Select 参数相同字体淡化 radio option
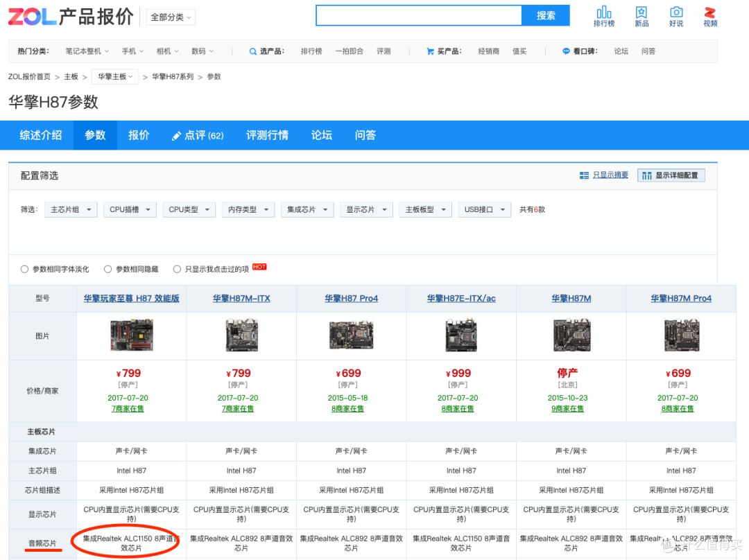The width and height of the screenshot is (749, 560). 24,270
